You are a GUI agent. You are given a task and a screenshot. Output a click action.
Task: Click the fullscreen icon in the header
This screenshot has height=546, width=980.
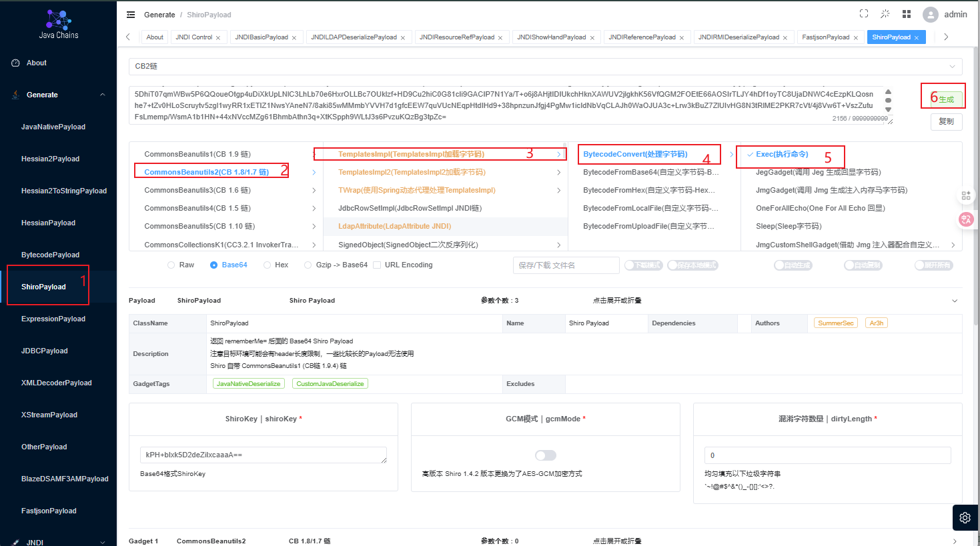(x=864, y=14)
